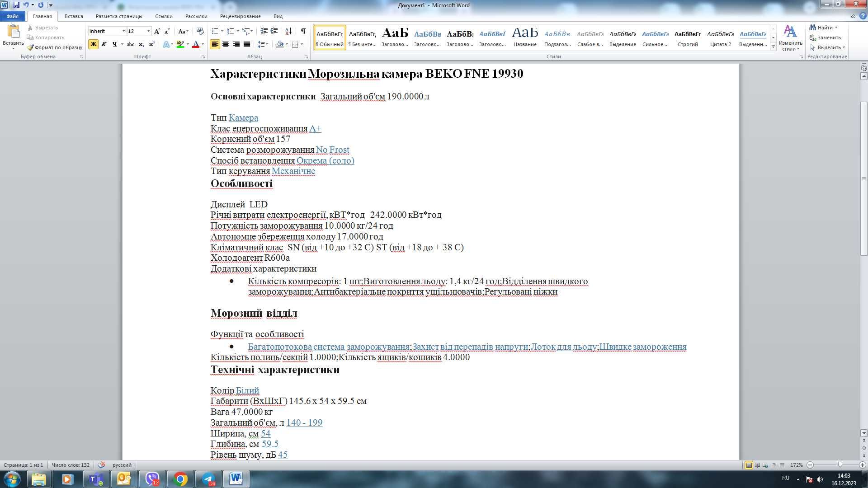Apply the Название style
The height and width of the screenshot is (488, 868).
point(525,38)
